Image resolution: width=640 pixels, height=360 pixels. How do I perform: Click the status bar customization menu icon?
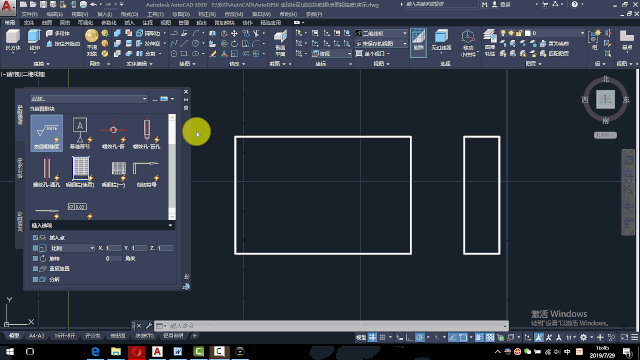pyautogui.click(x=634, y=337)
